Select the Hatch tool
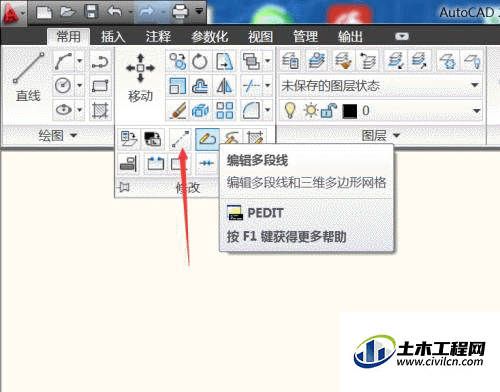 pyautogui.click(x=100, y=110)
